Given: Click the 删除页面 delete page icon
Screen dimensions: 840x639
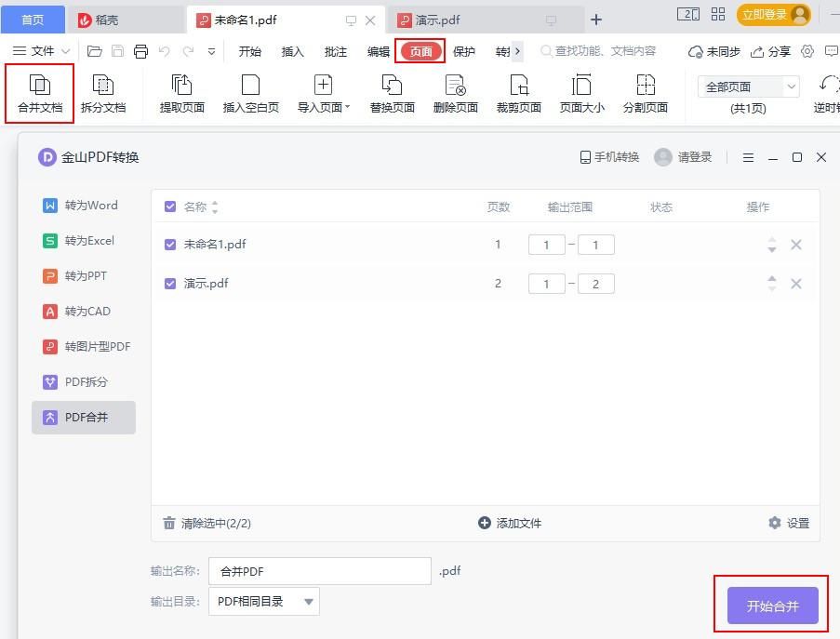Looking at the screenshot, I should click(456, 86).
